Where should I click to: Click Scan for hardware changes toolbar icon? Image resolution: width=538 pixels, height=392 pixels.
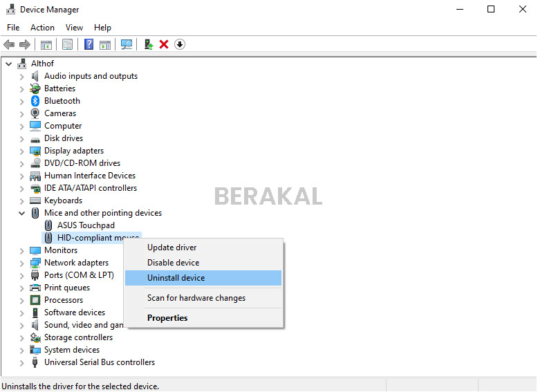pos(127,44)
